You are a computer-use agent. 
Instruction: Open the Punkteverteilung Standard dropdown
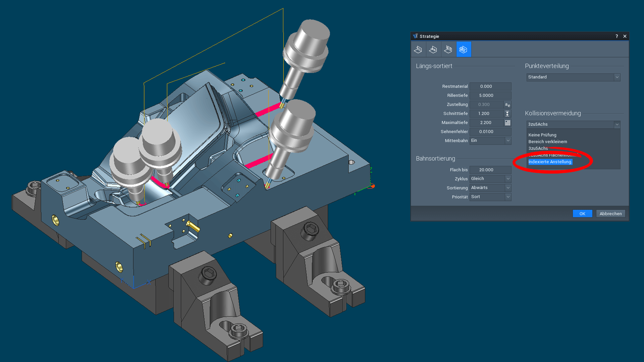(617, 77)
